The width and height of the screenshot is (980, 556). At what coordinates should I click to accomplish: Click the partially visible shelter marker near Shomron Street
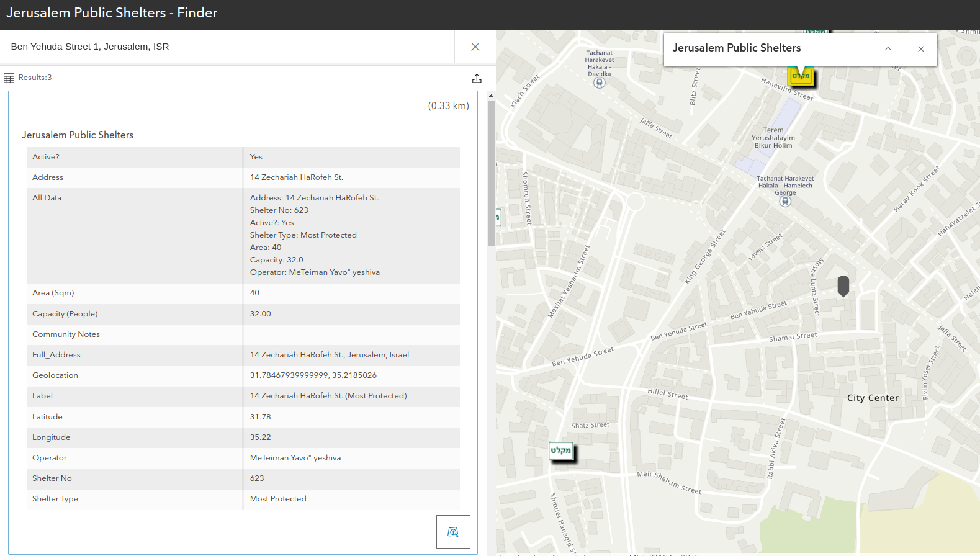tap(498, 217)
